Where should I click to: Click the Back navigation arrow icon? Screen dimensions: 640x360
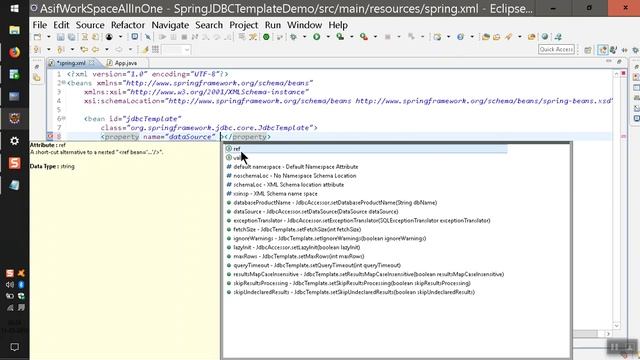(x=95, y=50)
